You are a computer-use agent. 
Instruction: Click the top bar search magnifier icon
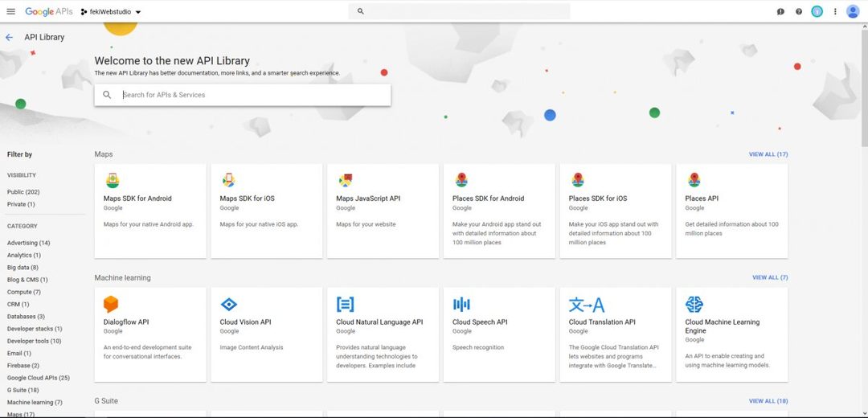tap(360, 11)
